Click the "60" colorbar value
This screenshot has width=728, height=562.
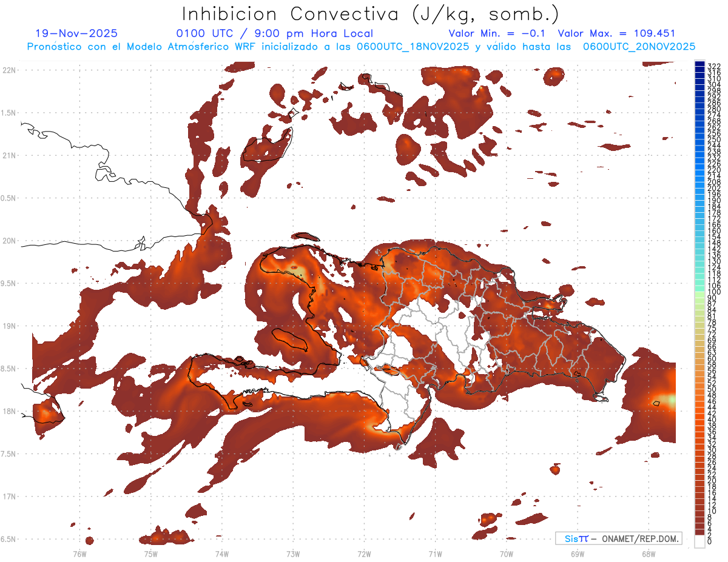pyautogui.click(x=712, y=359)
